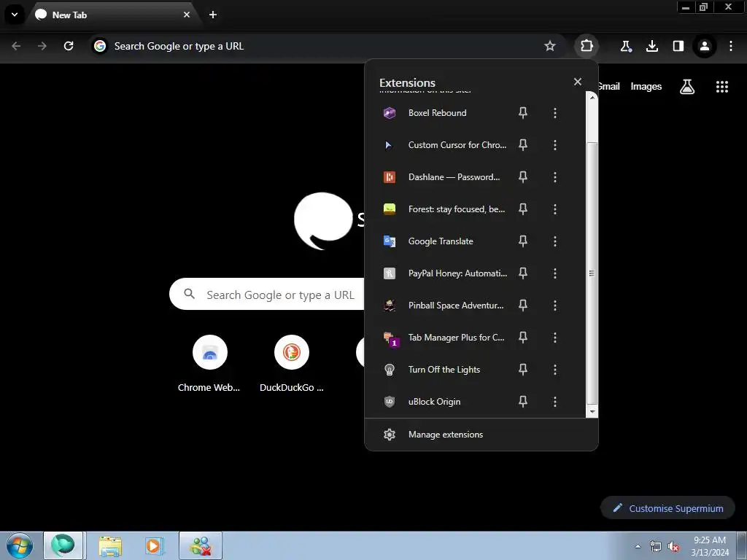Open more actions for uBlock Origin
This screenshot has height=560, width=747.
(554, 402)
